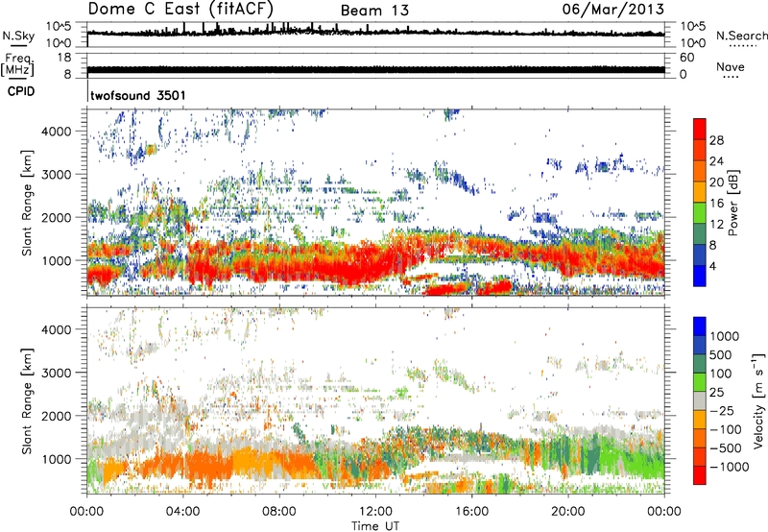
Task: Click the '2000' range tick in the velocity panel
Action: pyautogui.click(x=57, y=416)
